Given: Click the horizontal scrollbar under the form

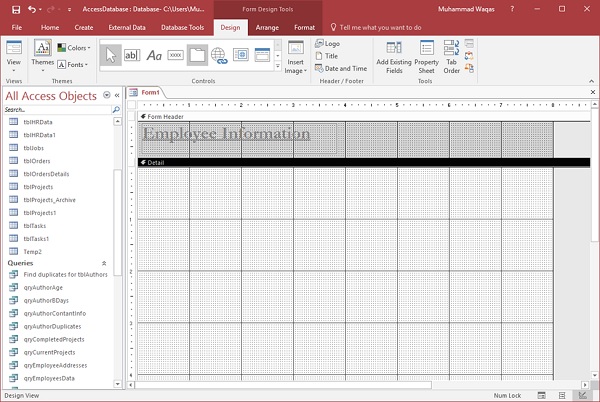Looking at the screenshot, I should 285,383.
